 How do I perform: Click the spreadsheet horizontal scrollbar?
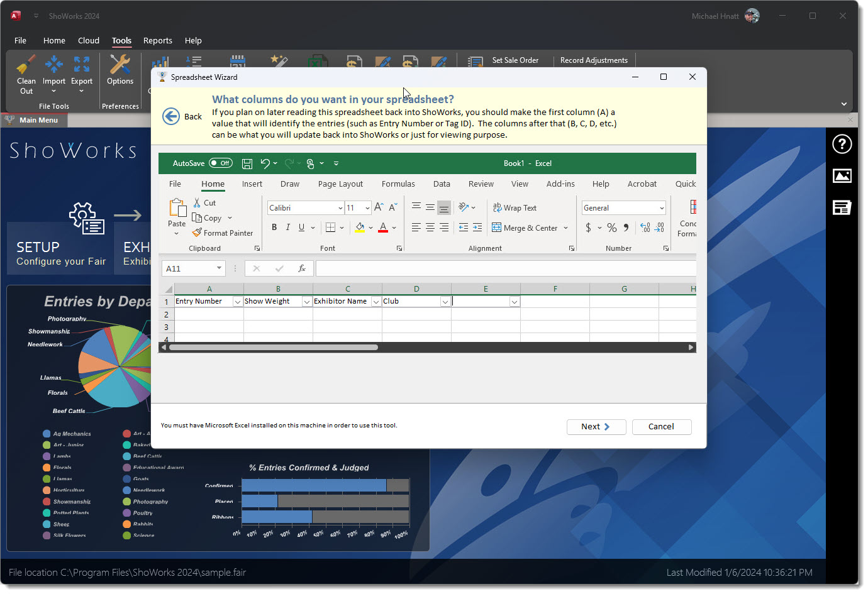[274, 347]
